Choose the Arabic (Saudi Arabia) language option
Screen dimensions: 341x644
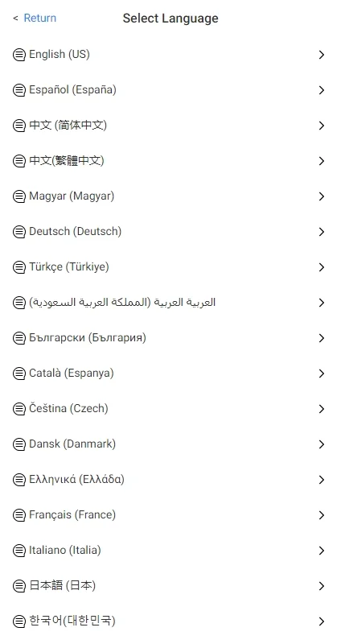coord(170,303)
